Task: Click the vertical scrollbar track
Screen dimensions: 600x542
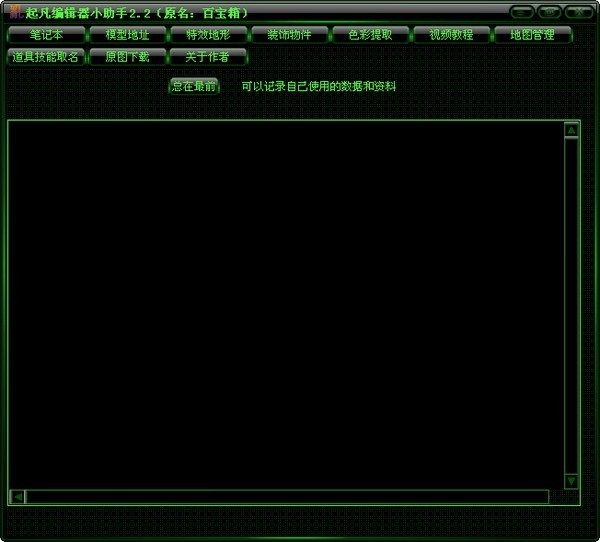Action: pos(571,300)
